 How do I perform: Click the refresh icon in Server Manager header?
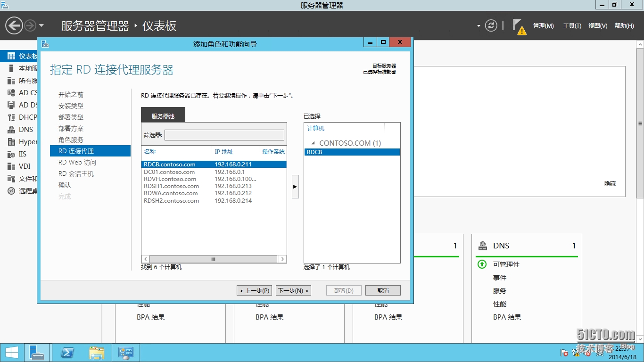[491, 25]
